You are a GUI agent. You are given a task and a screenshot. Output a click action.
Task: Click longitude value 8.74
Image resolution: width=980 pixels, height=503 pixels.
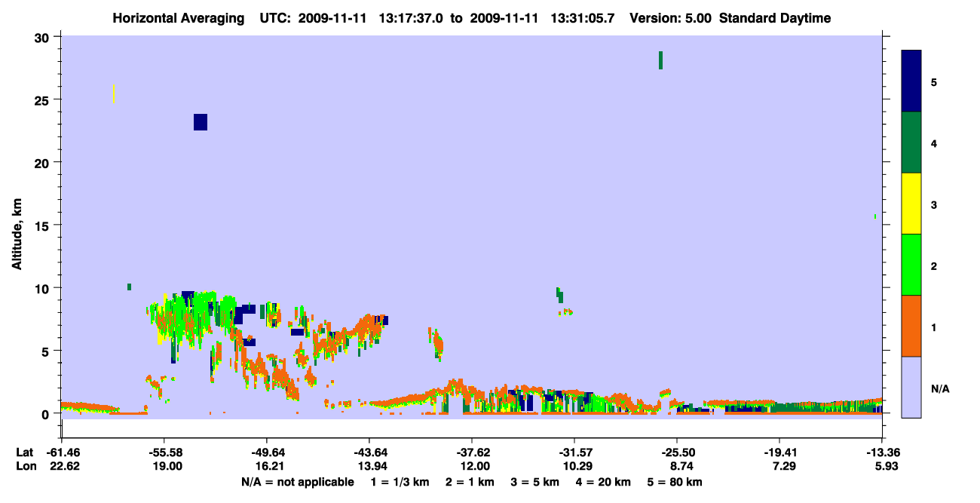tap(681, 467)
